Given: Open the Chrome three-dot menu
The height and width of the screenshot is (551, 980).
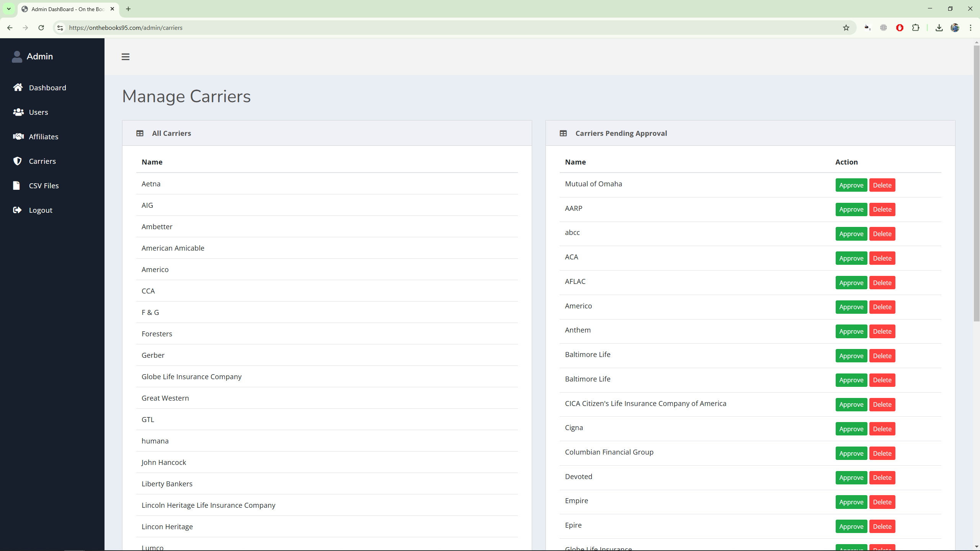Looking at the screenshot, I should pyautogui.click(x=970, y=28).
